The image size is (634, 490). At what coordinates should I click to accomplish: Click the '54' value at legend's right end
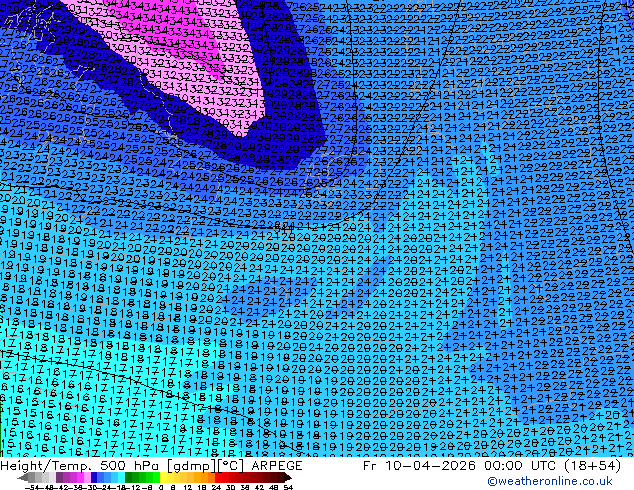pyautogui.click(x=287, y=488)
